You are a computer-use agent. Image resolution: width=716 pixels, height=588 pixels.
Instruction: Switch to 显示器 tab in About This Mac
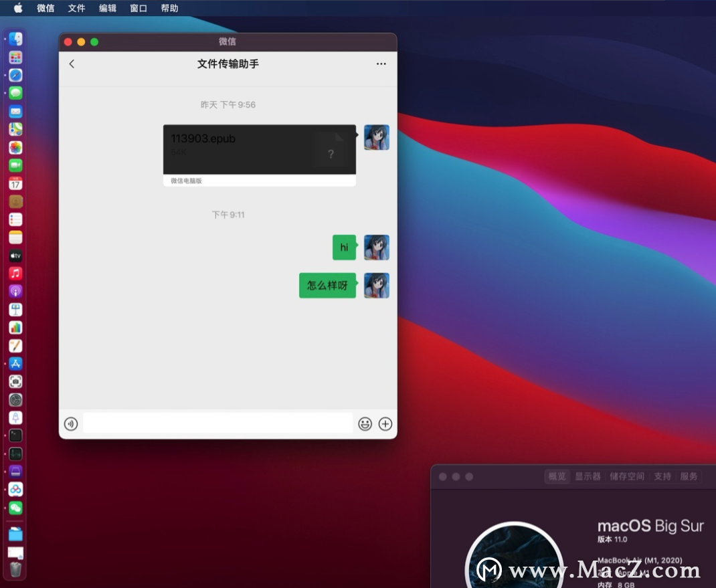coord(588,476)
